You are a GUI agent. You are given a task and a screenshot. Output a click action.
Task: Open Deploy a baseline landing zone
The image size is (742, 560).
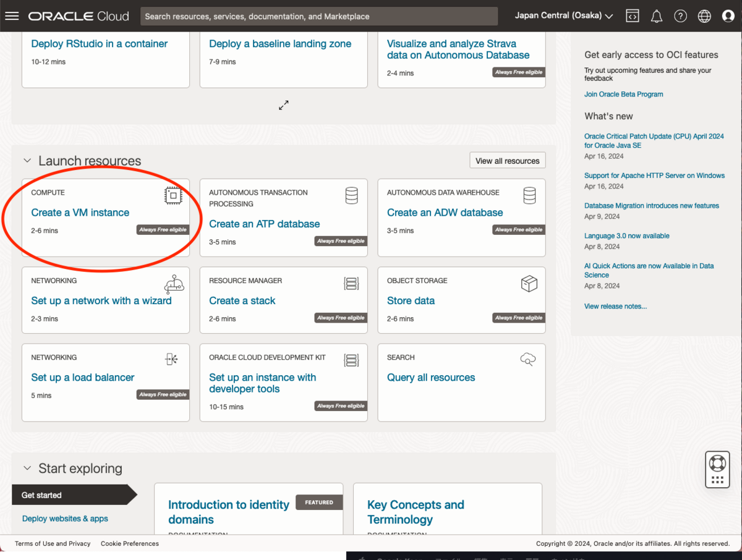pyautogui.click(x=280, y=44)
